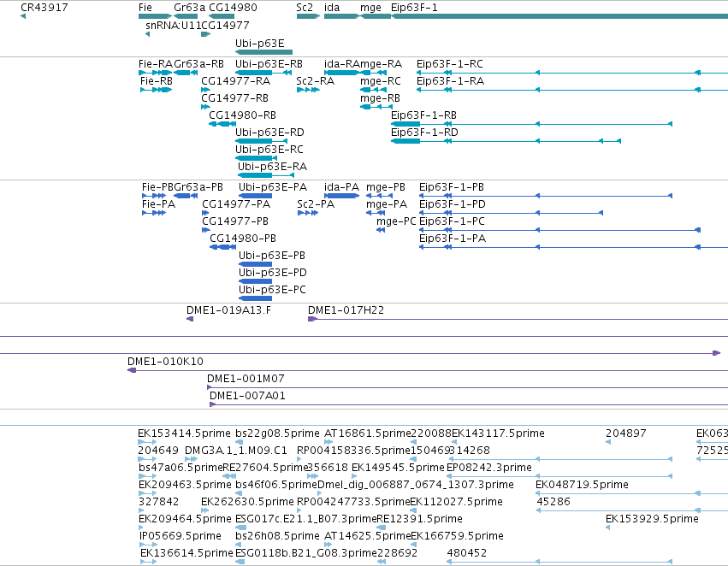Open the Ubi-p63E gene label
This screenshot has height=566, width=728.
259,43
